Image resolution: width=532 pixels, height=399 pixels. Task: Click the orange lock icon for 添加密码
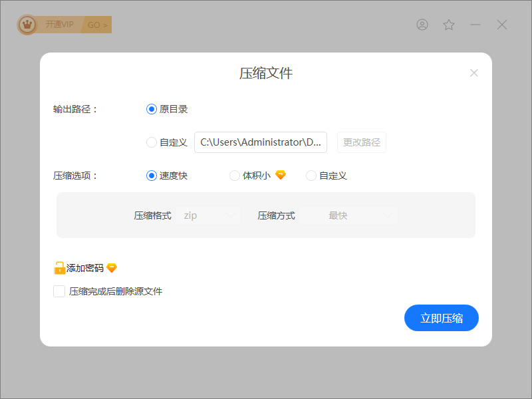click(x=59, y=268)
